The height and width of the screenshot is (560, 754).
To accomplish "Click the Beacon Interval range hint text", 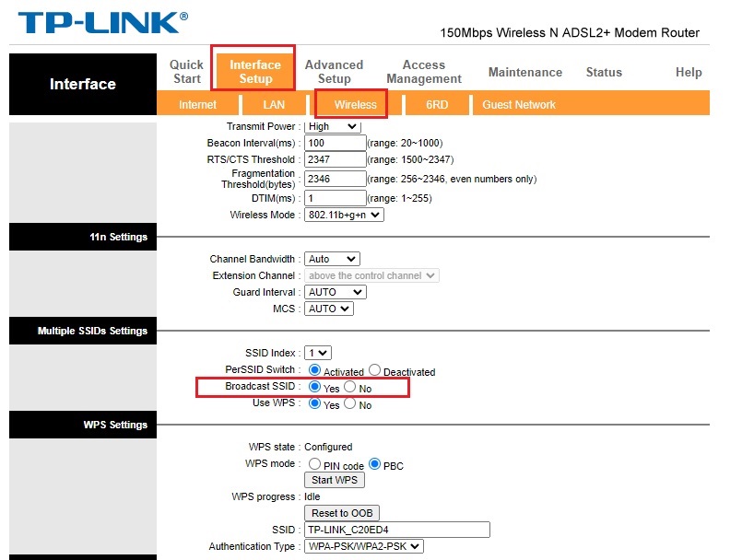I will click(405, 144).
